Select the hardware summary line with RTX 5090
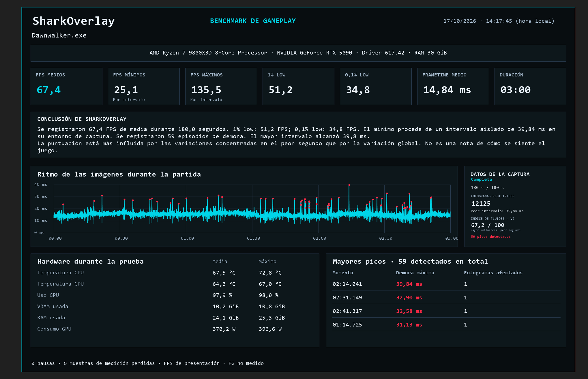 298,53
